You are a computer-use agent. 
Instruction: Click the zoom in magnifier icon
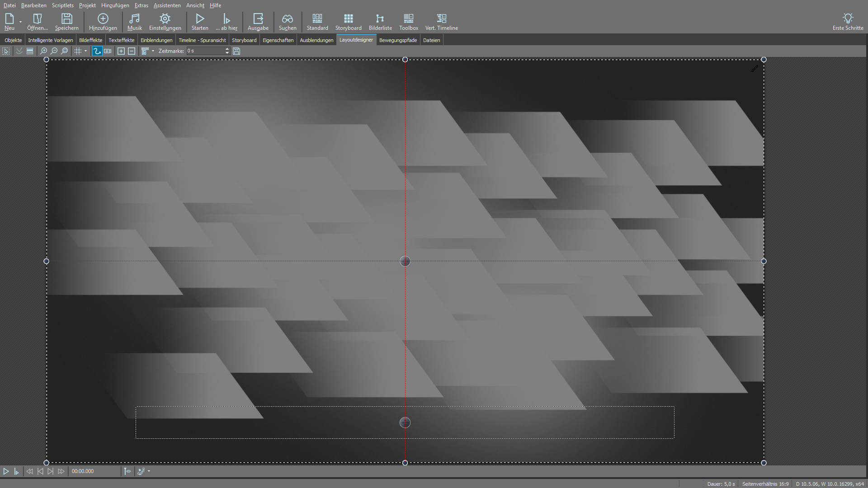pyautogui.click(x=44, y=51)
